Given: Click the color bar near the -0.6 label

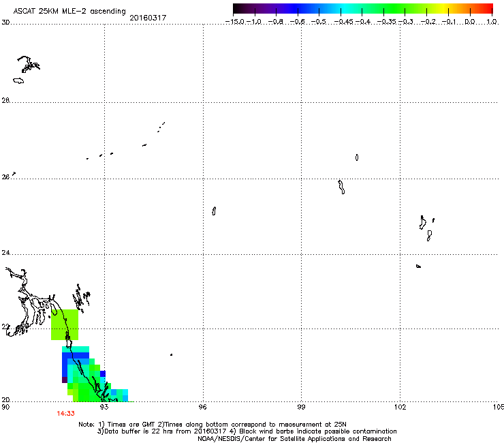Looking at the screenshot, I should (x=298, y=9).
